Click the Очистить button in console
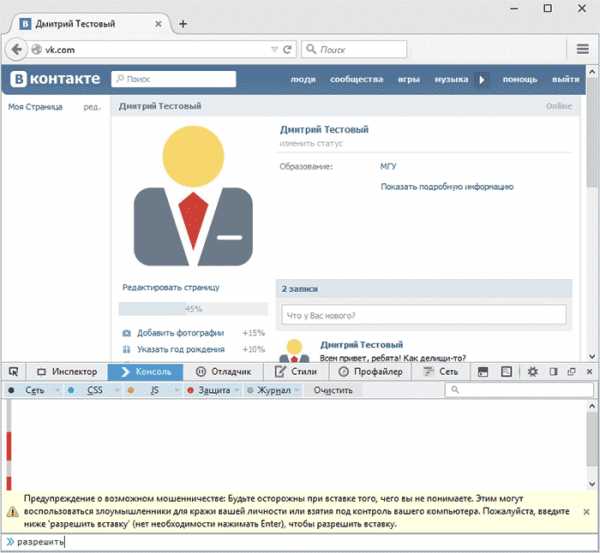The image size is (600, 553). 333,390
